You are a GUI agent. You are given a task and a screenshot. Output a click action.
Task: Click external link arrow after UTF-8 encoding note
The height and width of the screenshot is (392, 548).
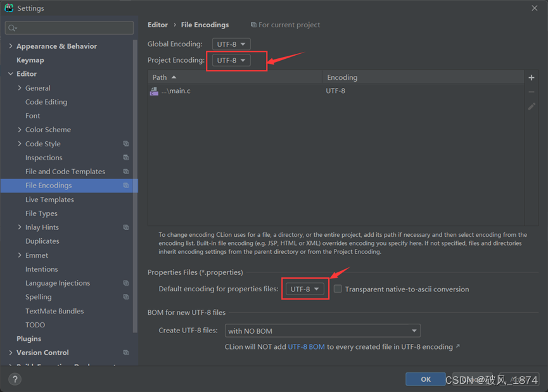tap(458, 346)
